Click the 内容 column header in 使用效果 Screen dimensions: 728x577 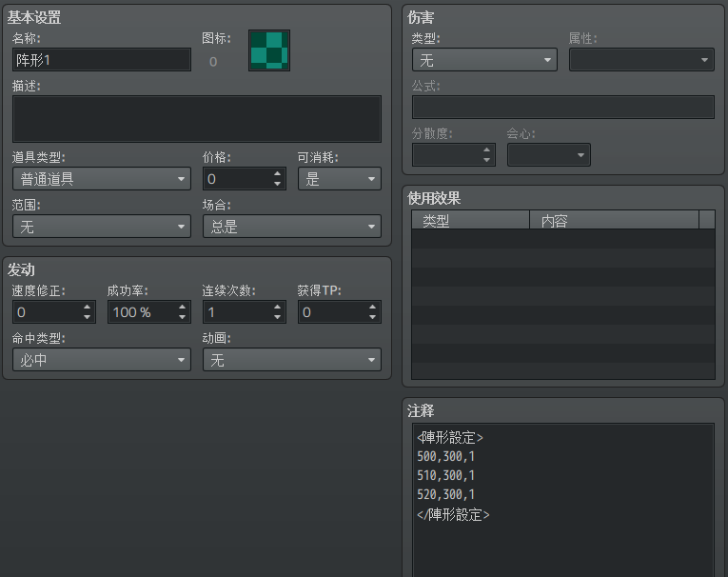614,220
